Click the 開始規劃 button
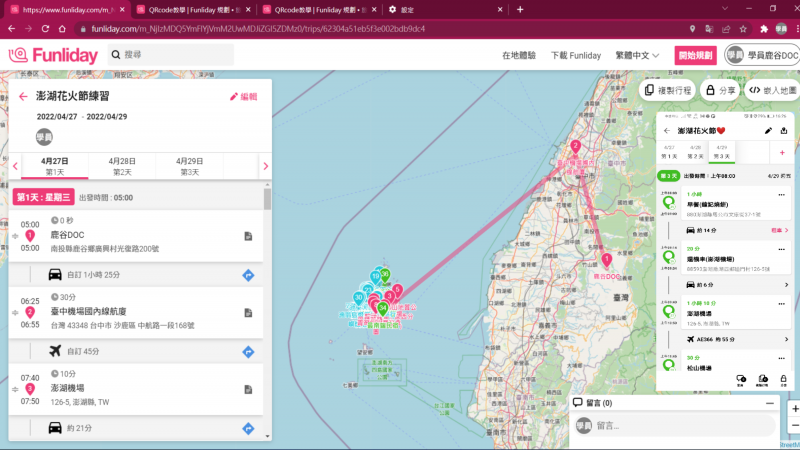The height and width of the screenshot is (450, 800). (x=695, y=56)
